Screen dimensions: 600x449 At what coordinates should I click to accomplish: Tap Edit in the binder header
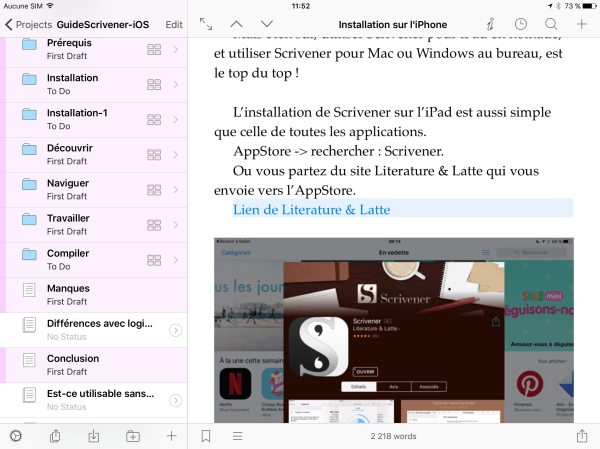coord(174,24)
